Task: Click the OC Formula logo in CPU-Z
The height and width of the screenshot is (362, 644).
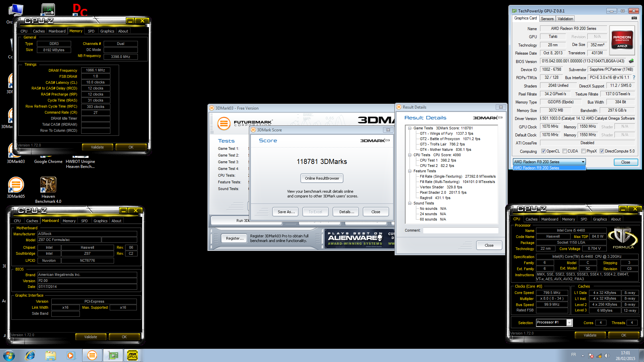Action: click(623, 238)
